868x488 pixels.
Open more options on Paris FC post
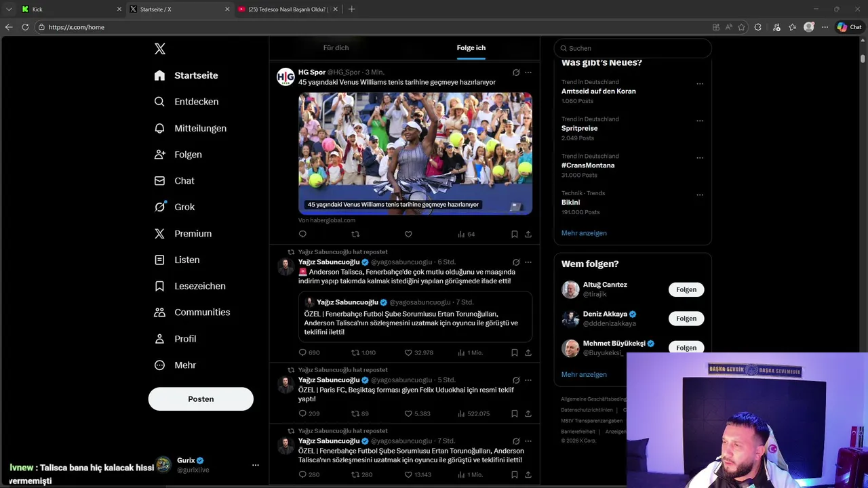pos(528,380)
